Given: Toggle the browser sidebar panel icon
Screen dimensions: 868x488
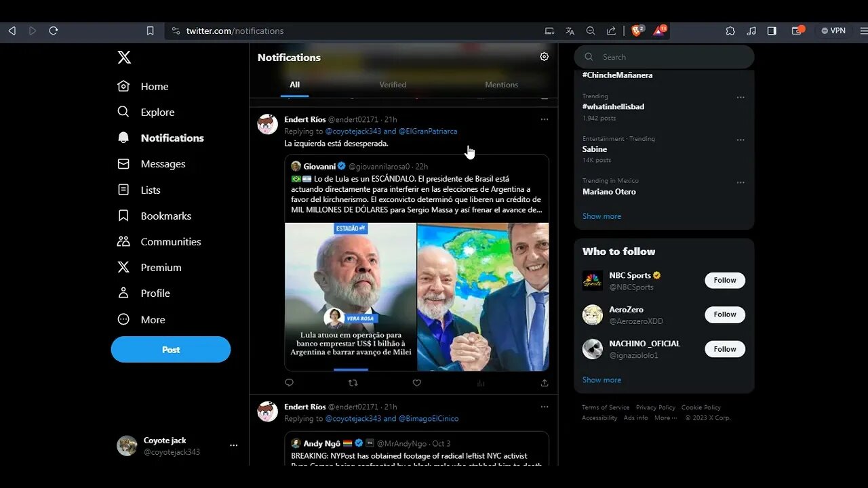Looking at the screenshot, I should (x=772, y=30).
